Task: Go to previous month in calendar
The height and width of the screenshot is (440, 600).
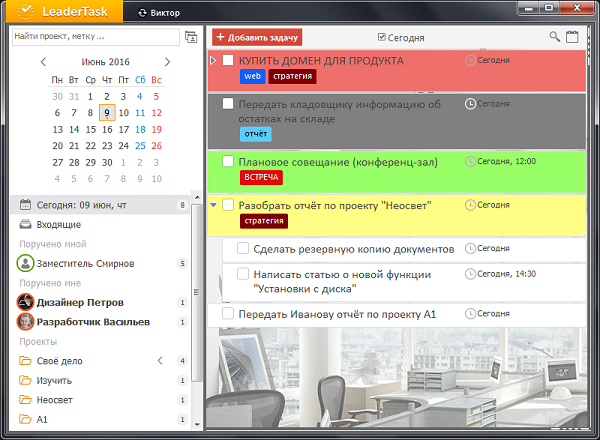Action: coord(43,62)
